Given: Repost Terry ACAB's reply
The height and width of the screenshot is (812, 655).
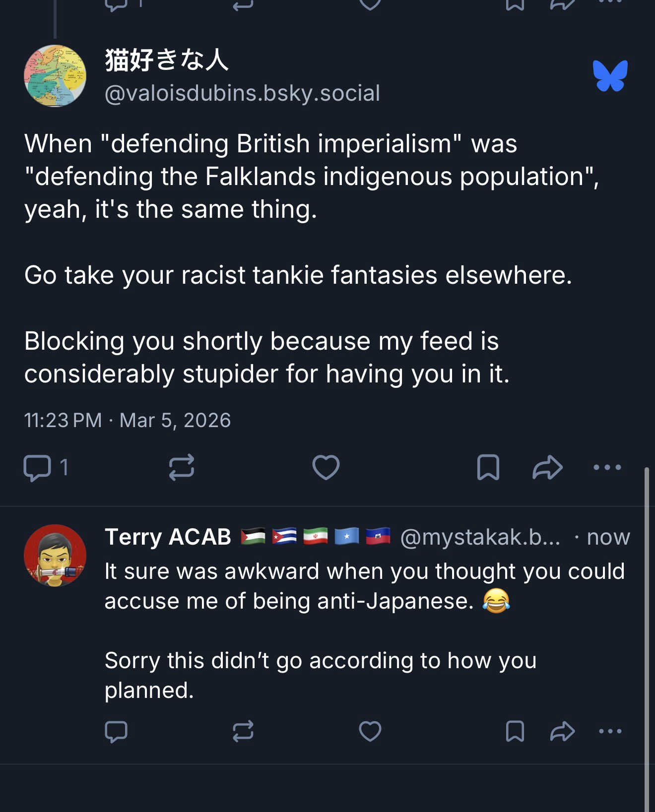Looking at the screenshot, I should (243, 731).
